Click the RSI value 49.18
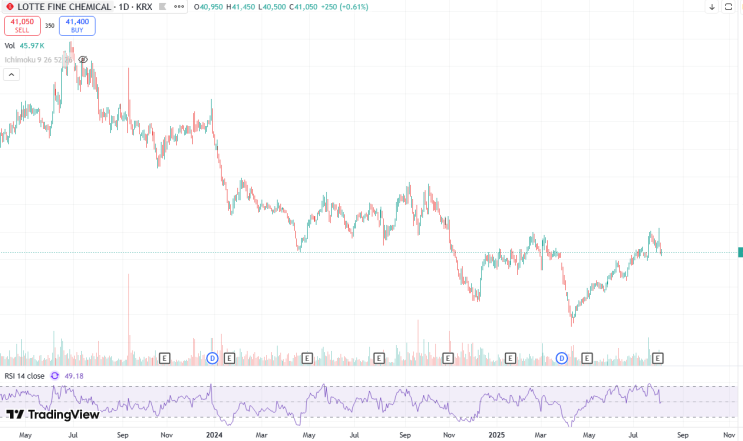Viewport: 743px width, 441px height. [x=74, y=376]
